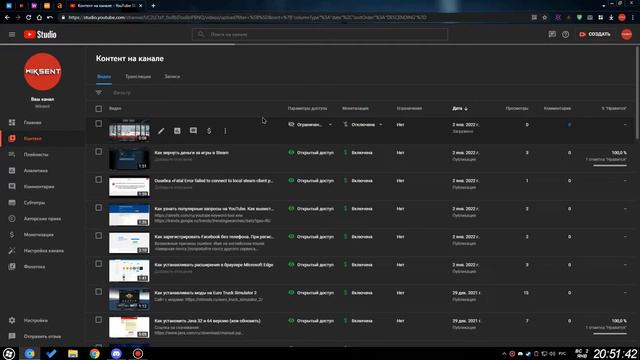Click the YouTube Studio logo
The height and width of the screenshot is (360, 640).
tap(40, 35)
